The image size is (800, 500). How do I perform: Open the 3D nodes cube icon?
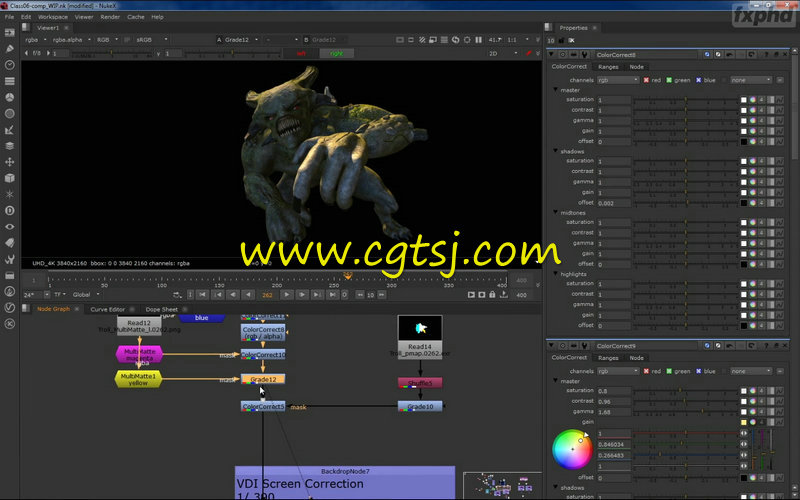click(9, 178)
